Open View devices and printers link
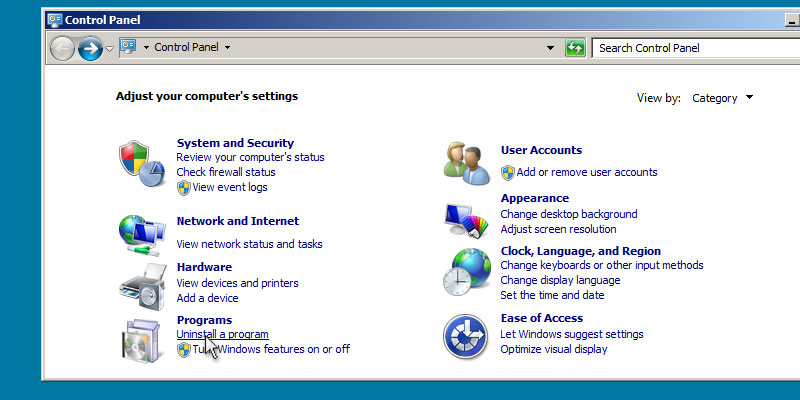 (237, 283)
